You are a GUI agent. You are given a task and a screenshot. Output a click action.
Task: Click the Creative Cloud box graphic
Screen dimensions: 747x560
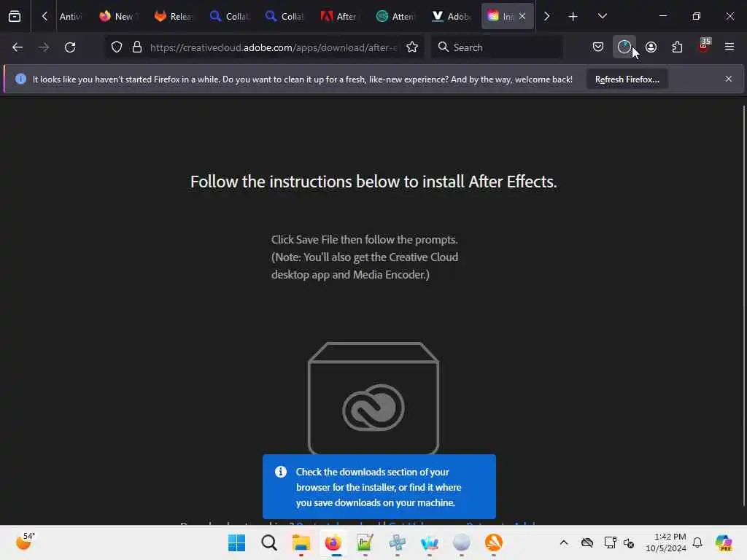point(373,398)
